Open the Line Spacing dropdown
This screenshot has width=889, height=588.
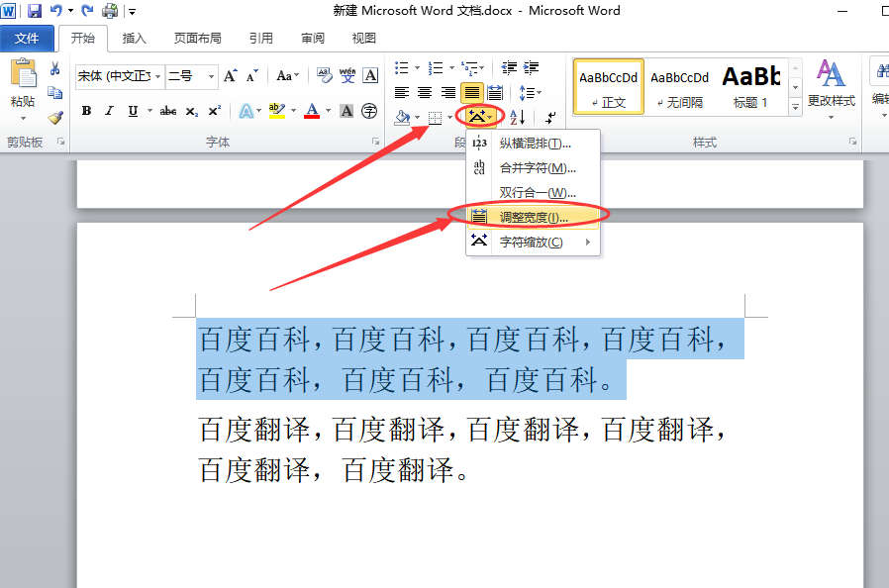point(530,92)
